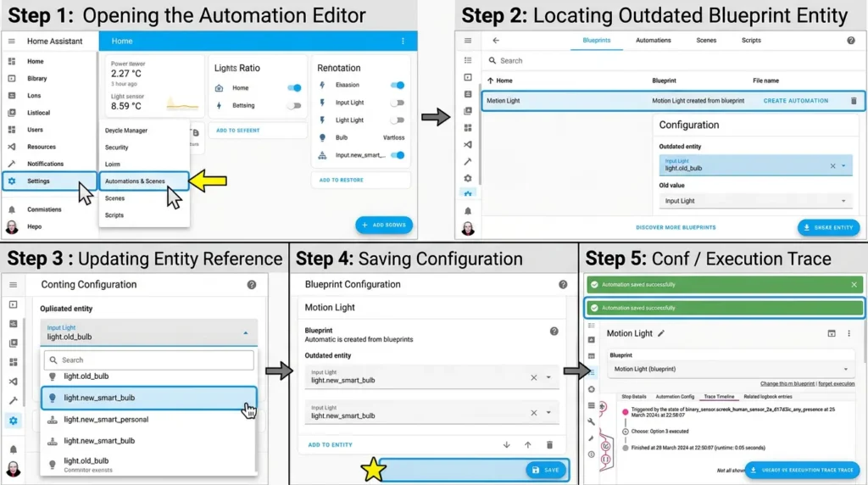Image resolution: width=868 pixels, height=485 pixels.
Task: Click the SAVE button
Action: pos(546,470)
